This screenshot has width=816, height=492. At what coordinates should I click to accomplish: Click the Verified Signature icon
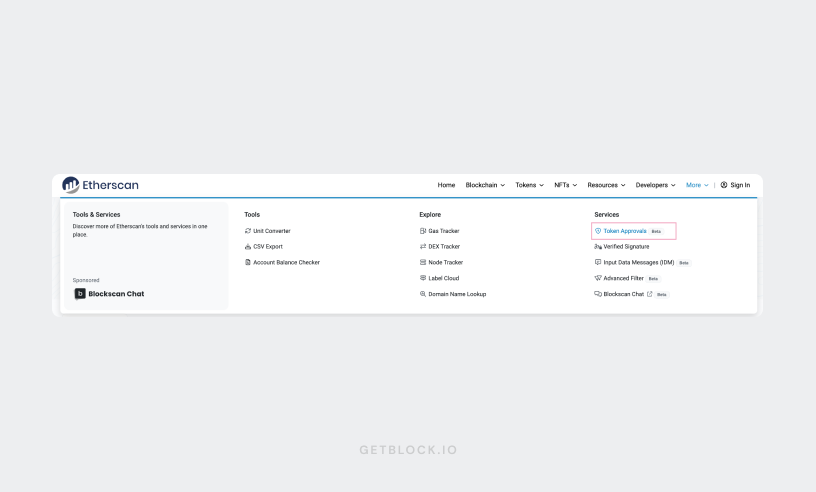(x=598, y=246)
